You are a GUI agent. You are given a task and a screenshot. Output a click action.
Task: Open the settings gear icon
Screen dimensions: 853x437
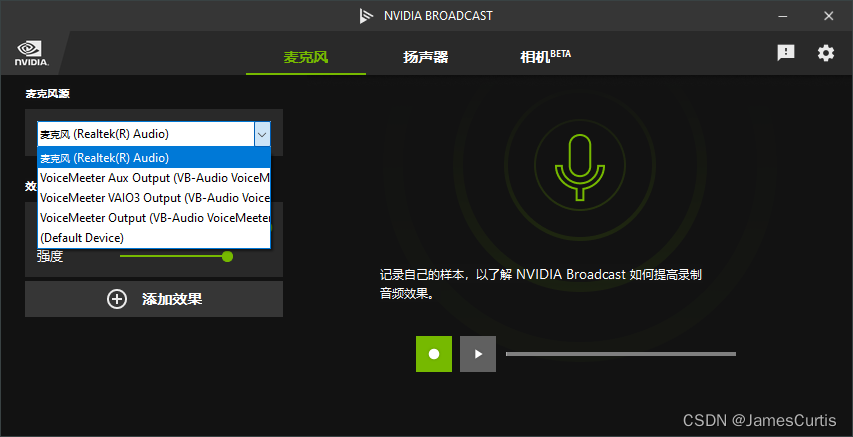pyautogui.click(x=825, y=53)
